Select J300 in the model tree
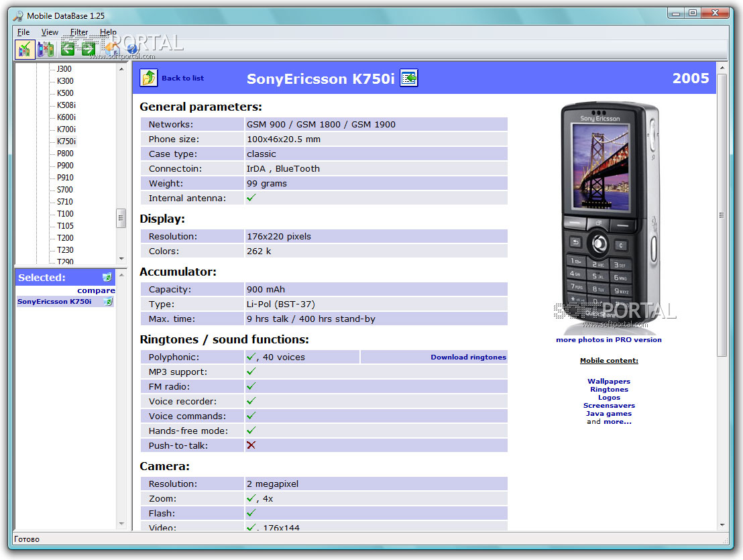Image resolution: width=743 pixels, height=560 pixels. click(x=64, y=68)
